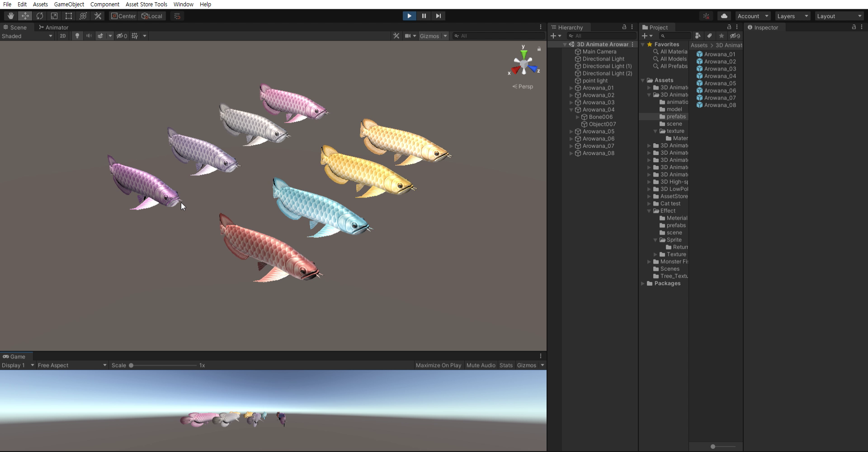Open the Display 1 dropdown

[18, 365]
